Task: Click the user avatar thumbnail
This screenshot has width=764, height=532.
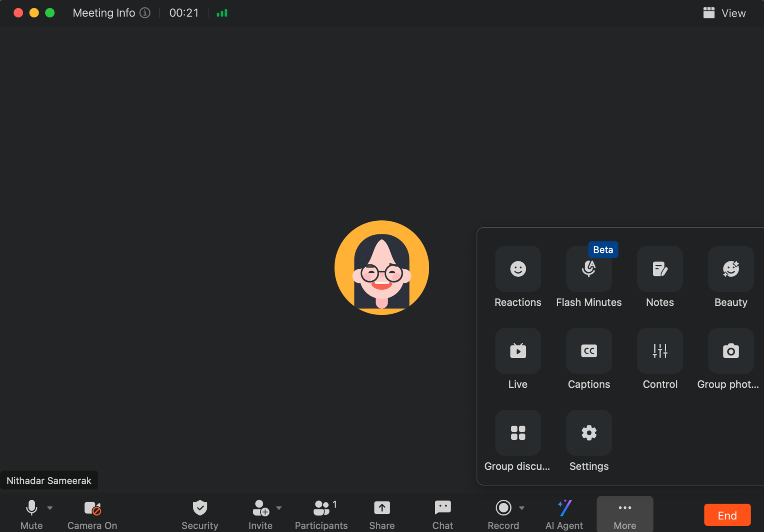Action: click(x=382, y=268)
